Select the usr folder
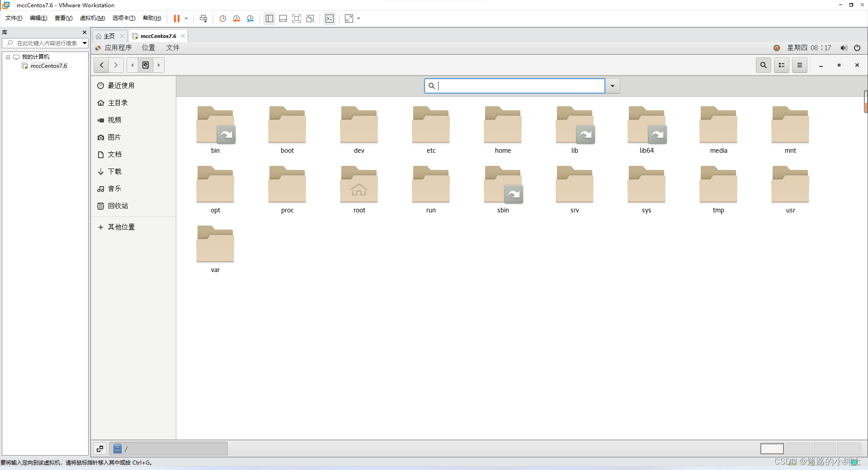This screenshot has height=470, width=868. 790,190
